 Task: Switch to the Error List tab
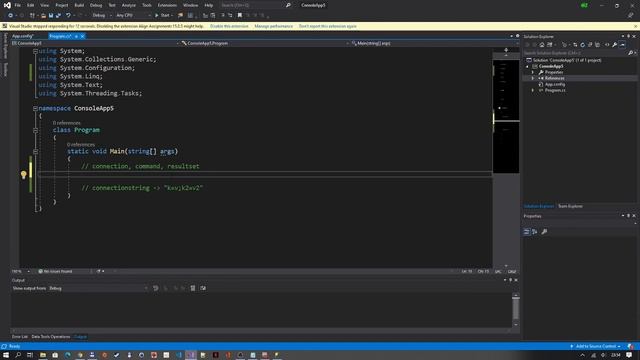pos(20,337)
